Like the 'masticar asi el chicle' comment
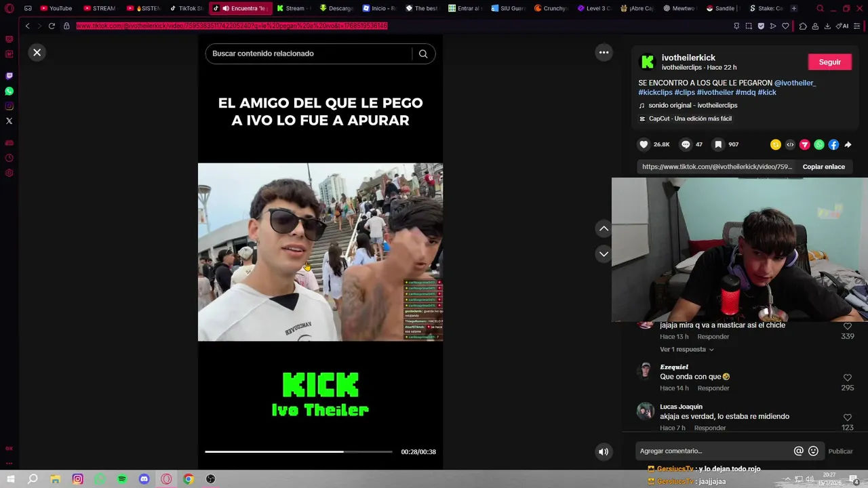This screenshot has height=488, width=868. (848, 327)
